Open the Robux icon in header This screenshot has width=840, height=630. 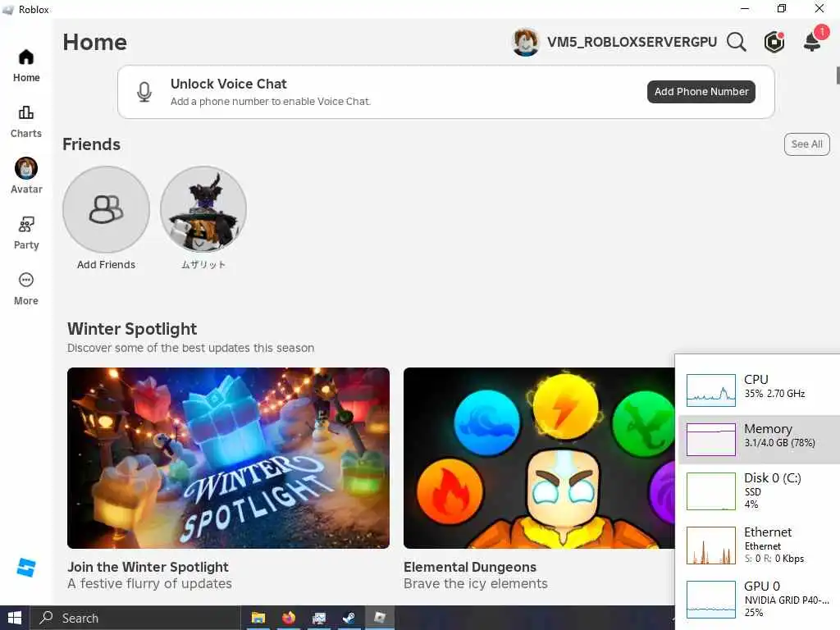774,42
